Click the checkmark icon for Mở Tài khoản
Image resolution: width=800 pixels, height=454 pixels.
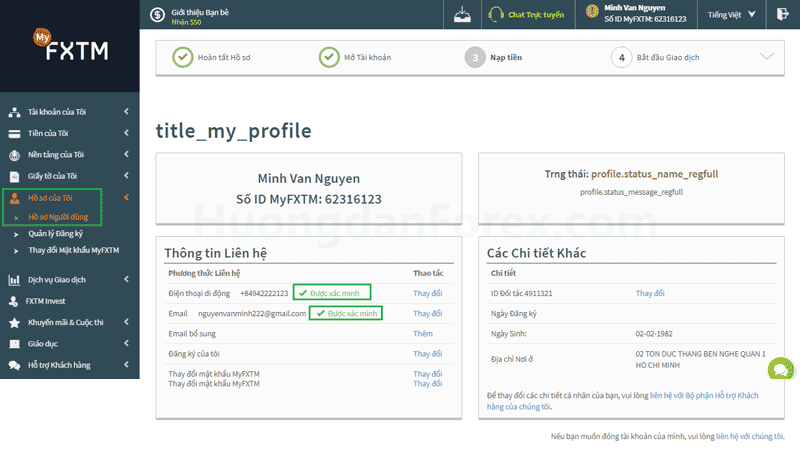tap(329, 57)
